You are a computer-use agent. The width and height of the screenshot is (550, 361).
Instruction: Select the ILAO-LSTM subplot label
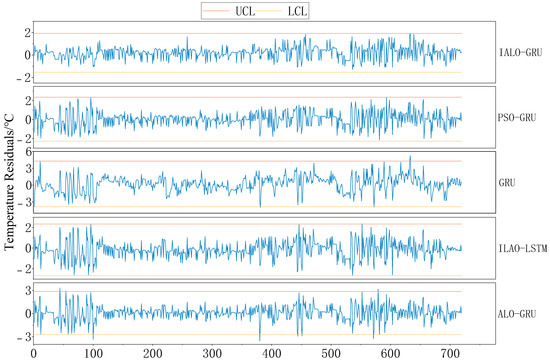click(523, 248)
